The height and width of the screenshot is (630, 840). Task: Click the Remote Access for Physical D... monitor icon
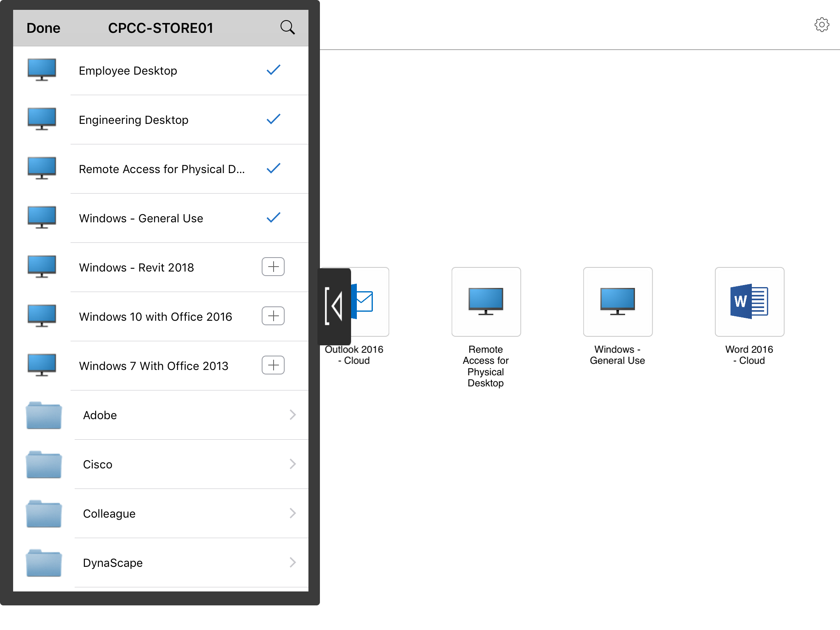[x=42, y=168]
